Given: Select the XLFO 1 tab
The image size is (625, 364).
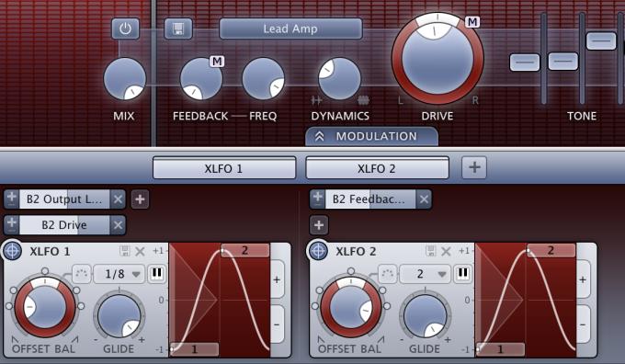Looking at the screenshot, I should pos(224,168).
